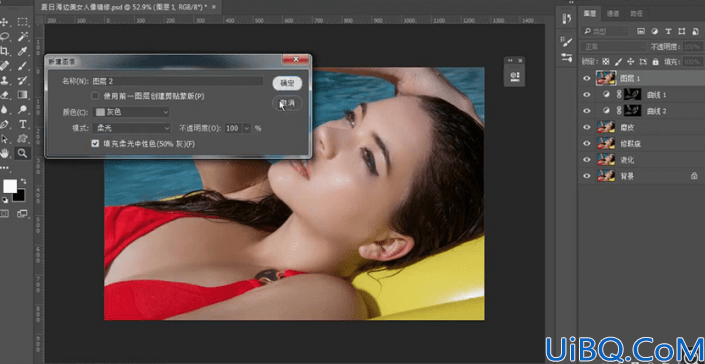Click the 确定 OK button
This screenshot has height=364, width=705.
click(287, 83)
